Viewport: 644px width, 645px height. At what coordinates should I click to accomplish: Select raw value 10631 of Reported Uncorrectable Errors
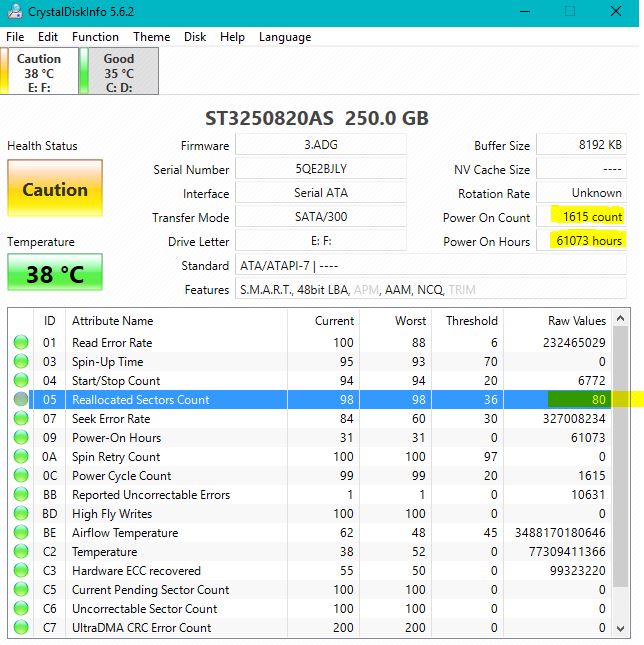coord(588,494)
